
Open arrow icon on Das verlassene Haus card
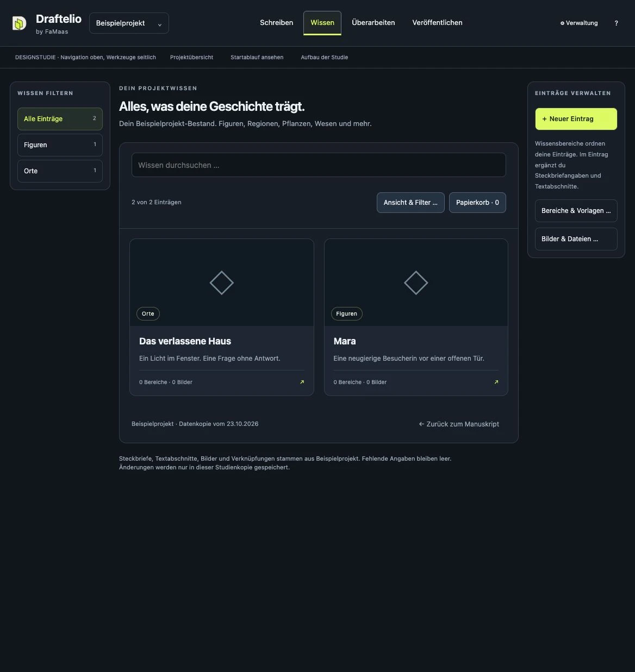(x=302, y=382)
